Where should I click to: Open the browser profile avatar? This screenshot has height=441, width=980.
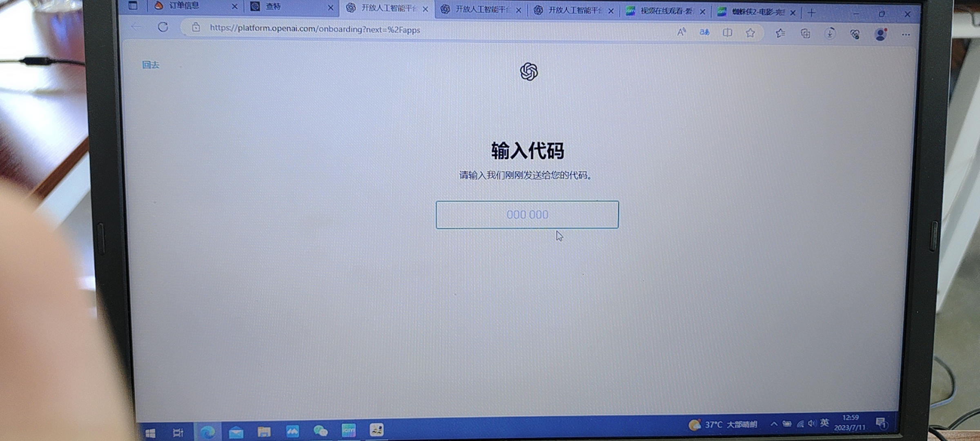880,34
